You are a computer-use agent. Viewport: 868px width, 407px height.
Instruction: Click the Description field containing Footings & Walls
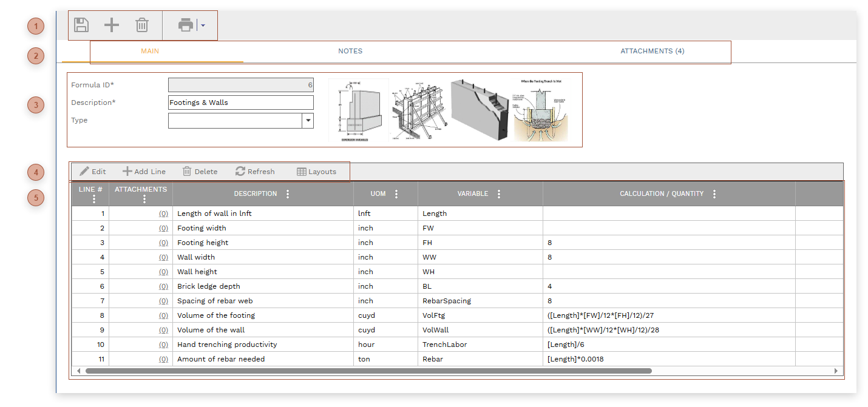point(240,103)
